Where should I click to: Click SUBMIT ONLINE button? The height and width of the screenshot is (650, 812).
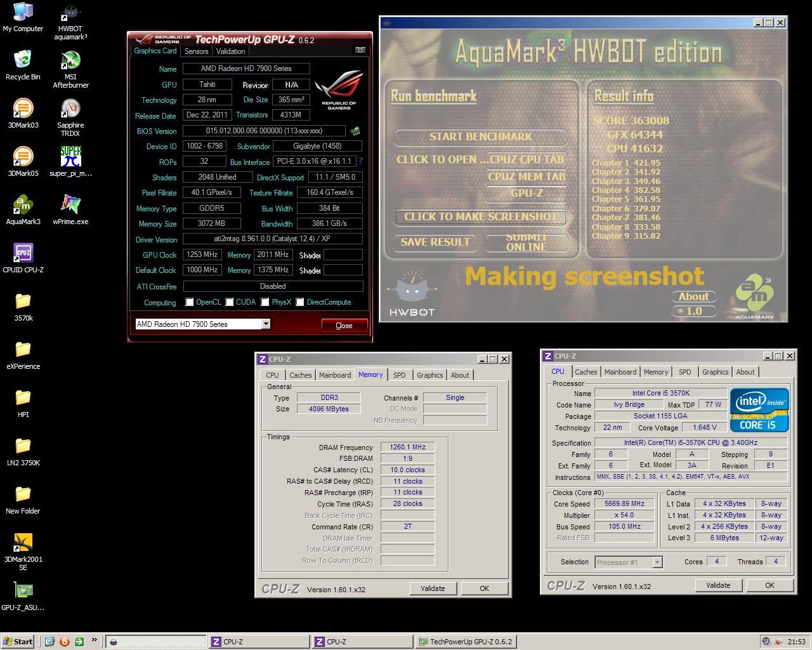[x=526, y=242]
